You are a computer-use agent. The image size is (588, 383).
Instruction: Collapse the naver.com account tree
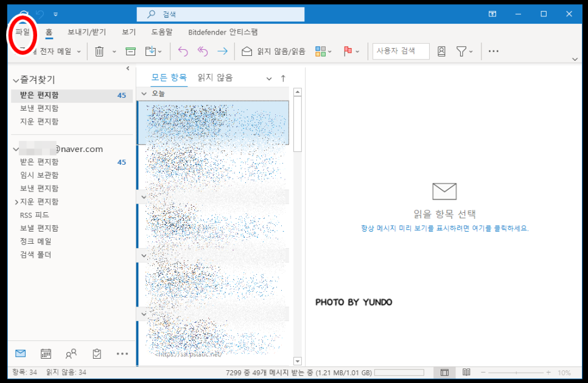(x=16, y=149)
